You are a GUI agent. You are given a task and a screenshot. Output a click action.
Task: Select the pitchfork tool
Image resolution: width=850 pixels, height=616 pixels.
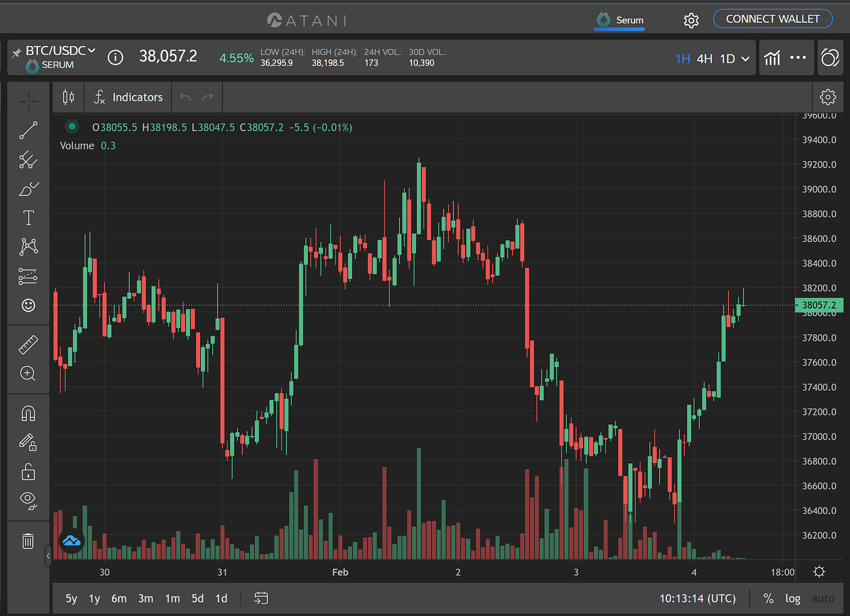pyautogui.click(x=28, y=160)
